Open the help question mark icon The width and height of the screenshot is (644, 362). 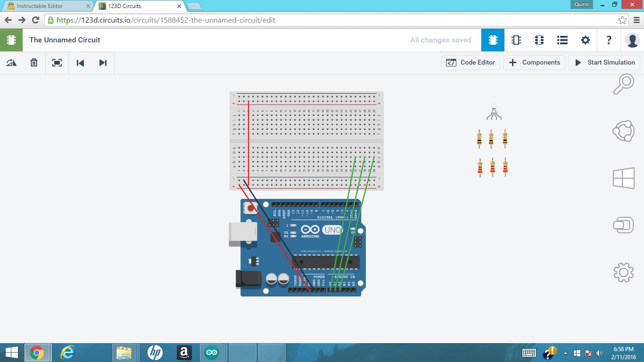pos(609,40)
